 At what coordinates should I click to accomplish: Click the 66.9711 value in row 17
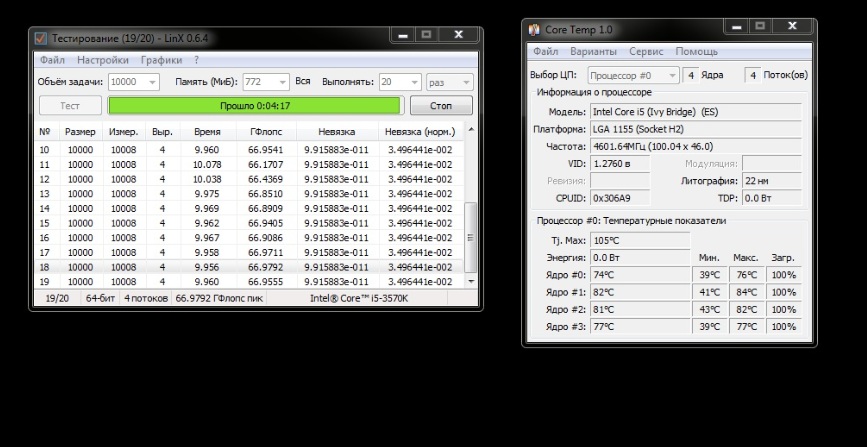pos(265,252)
